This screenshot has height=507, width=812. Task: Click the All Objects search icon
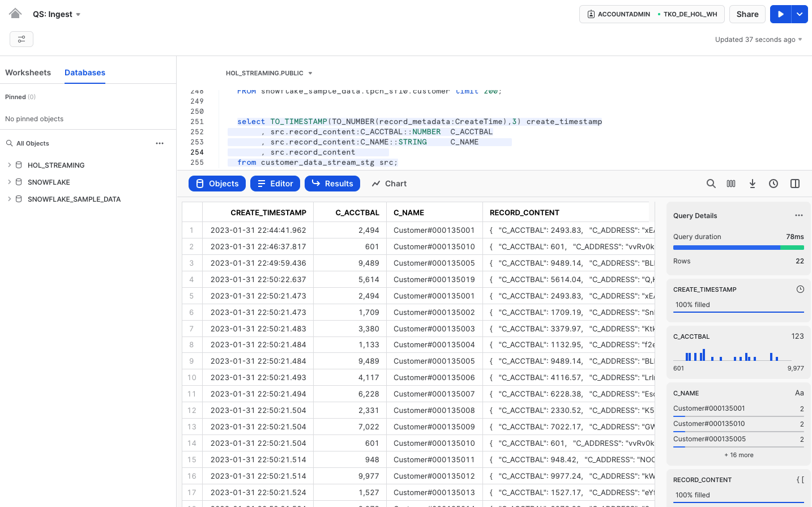pyautogui.click(x=10, y=143)
